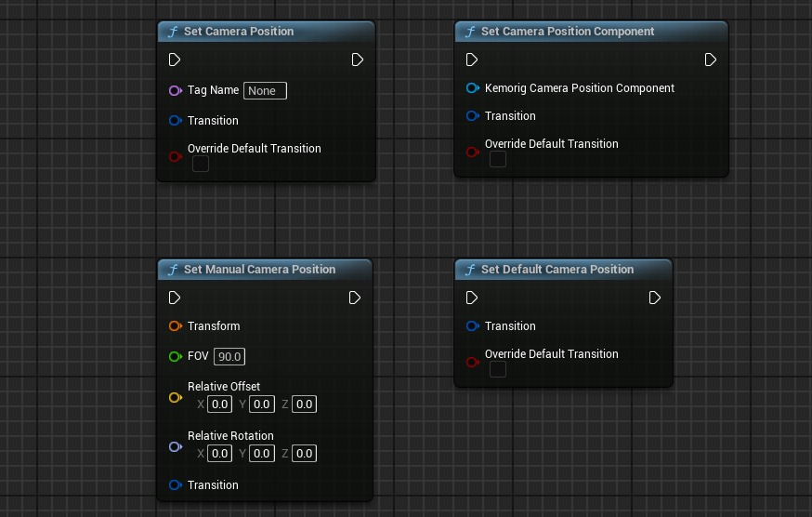
Task: Click the FOV value field showing 90.0
Action: click(x=229, y=357)
